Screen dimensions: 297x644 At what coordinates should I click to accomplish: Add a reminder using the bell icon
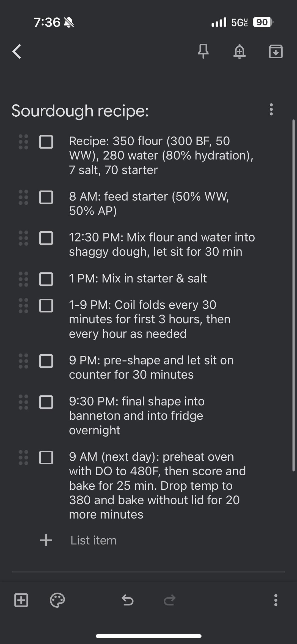click(x=239, y=51)
